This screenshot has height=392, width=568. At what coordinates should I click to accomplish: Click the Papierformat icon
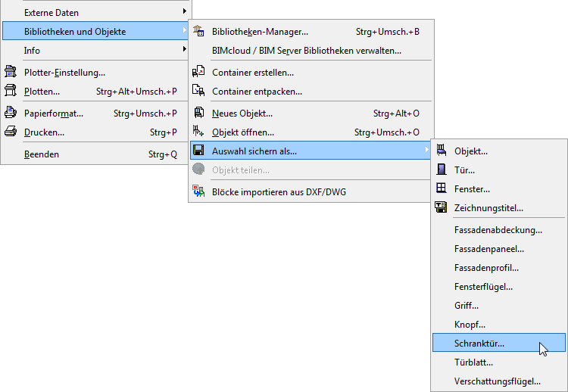pos(11,113)
